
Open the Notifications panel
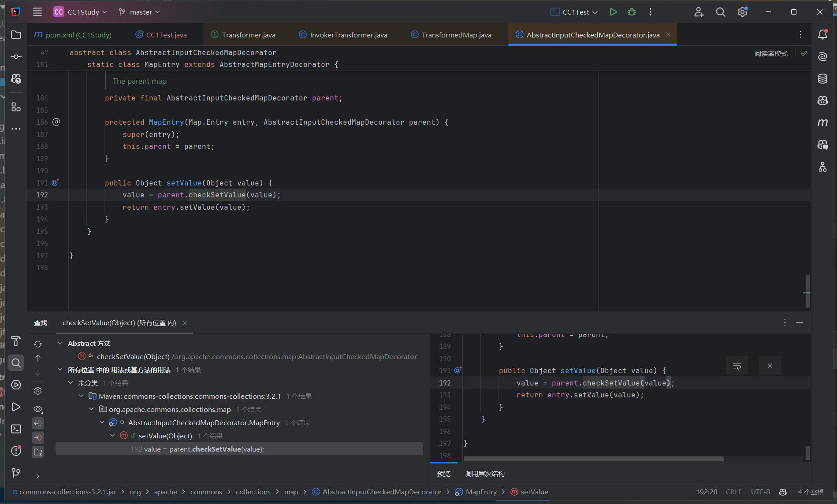pyautogui.click(x=822, y=35)
